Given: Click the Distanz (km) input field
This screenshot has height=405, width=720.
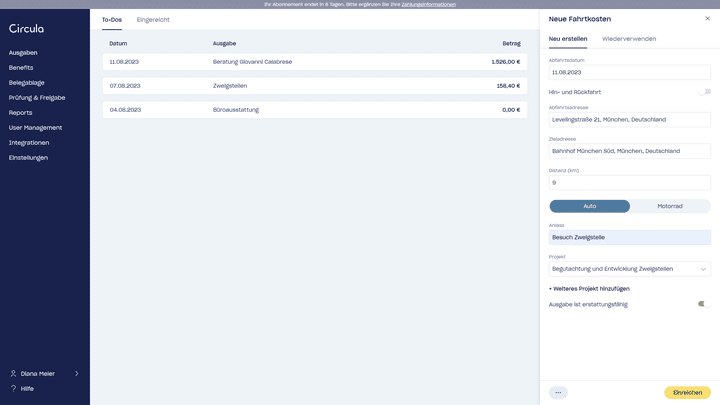Looking at the screenshot, I should (x=630, y=183).
